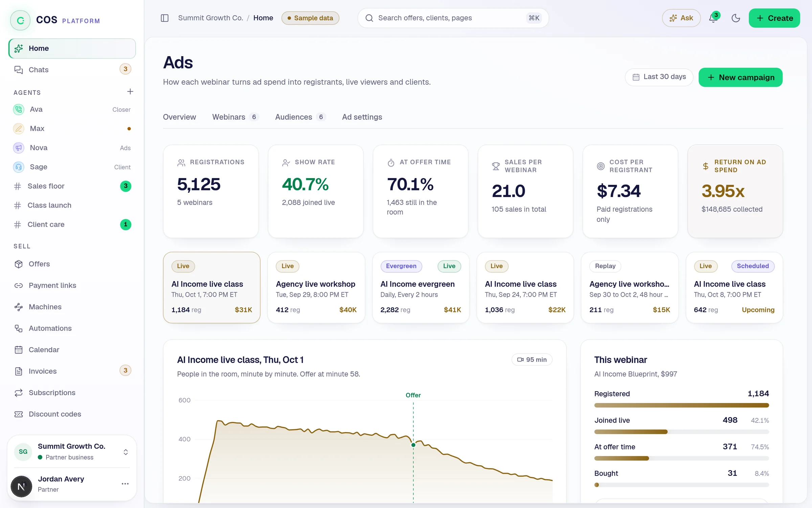This screenshot has width=812, height=508.
Task: Select the Agency workshop Replay card
Action: 630,288
